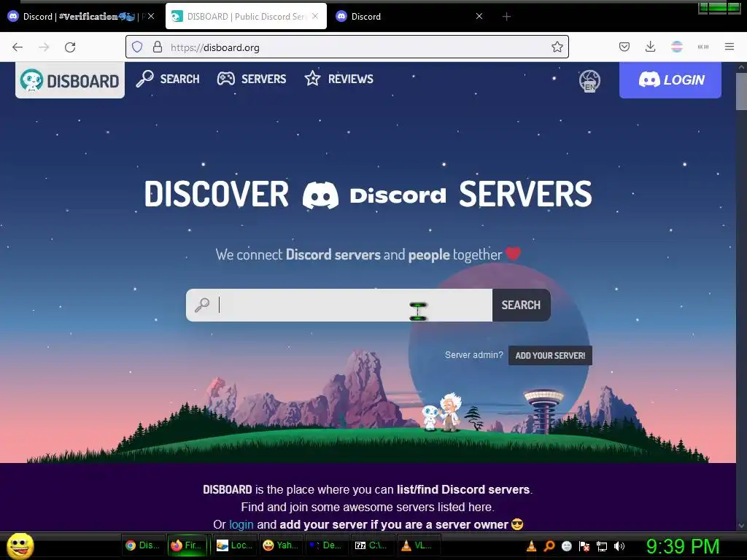Open the 7z C:\... taskbar item
This screenshot has height=560, width=747.
(372, 545)
